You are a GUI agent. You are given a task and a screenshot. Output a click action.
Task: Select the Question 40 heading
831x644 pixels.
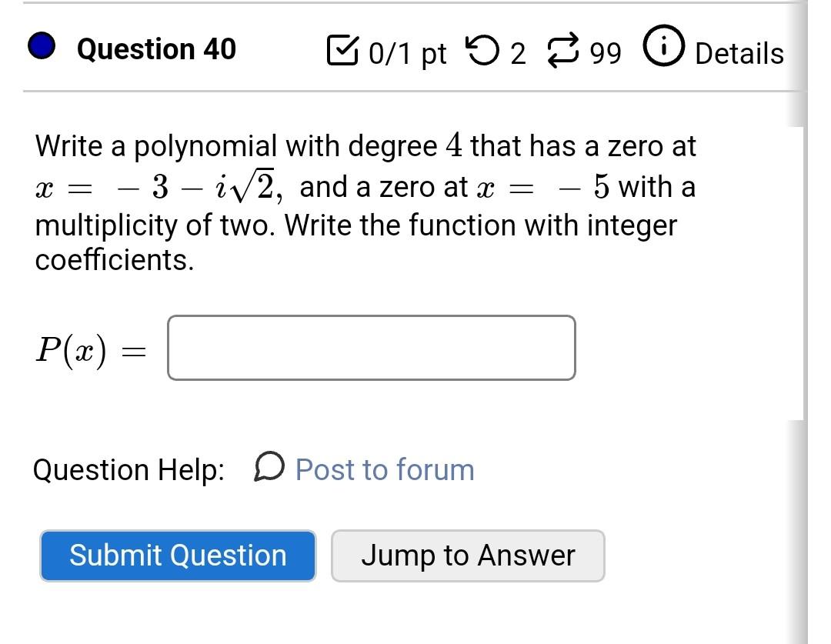156,48
